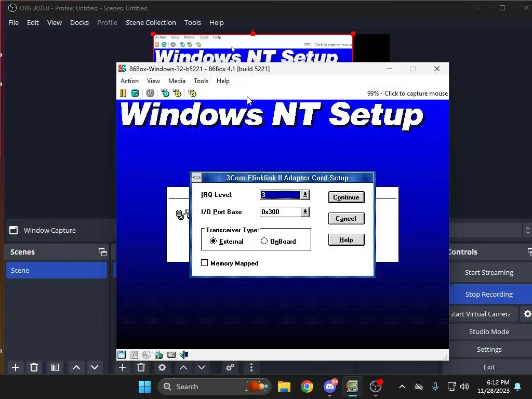Open source properties gear icon
The width and height of the screenshot is (532, 399).
point(162,367)
